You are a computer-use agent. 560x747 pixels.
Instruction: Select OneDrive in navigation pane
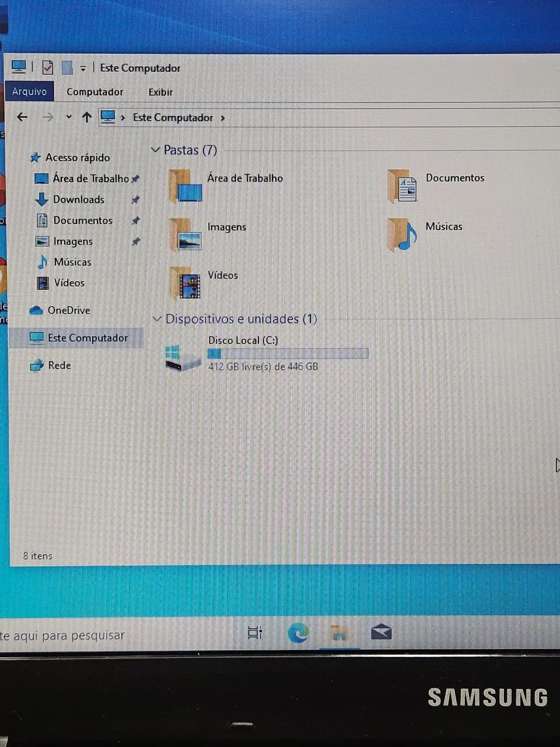pos(69,310)
